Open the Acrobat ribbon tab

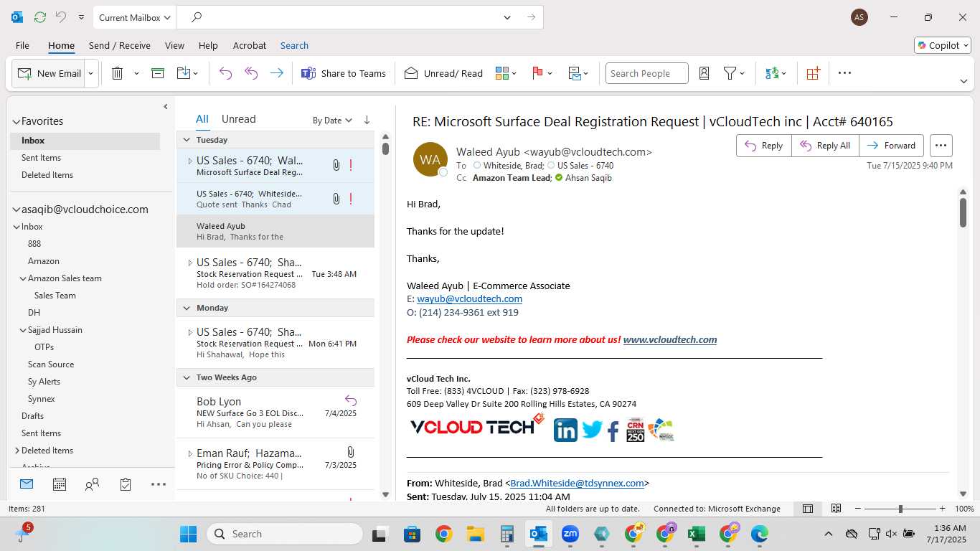tap(250, 45)
